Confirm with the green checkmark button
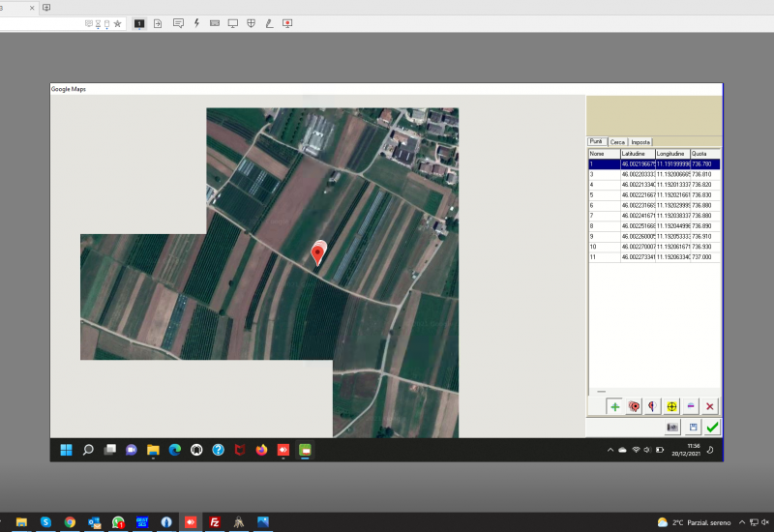Screen dimensions: 774x532 712,427
